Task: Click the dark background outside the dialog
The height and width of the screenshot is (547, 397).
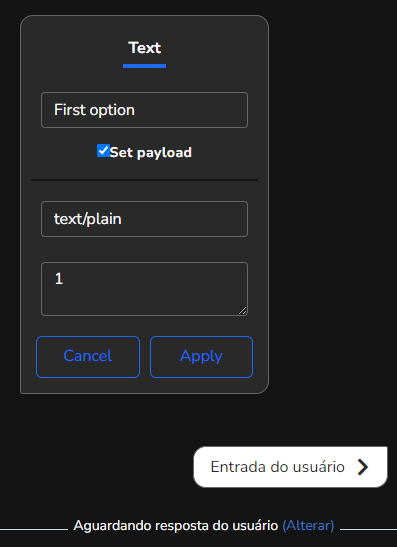Action: [x=331, y=209]
